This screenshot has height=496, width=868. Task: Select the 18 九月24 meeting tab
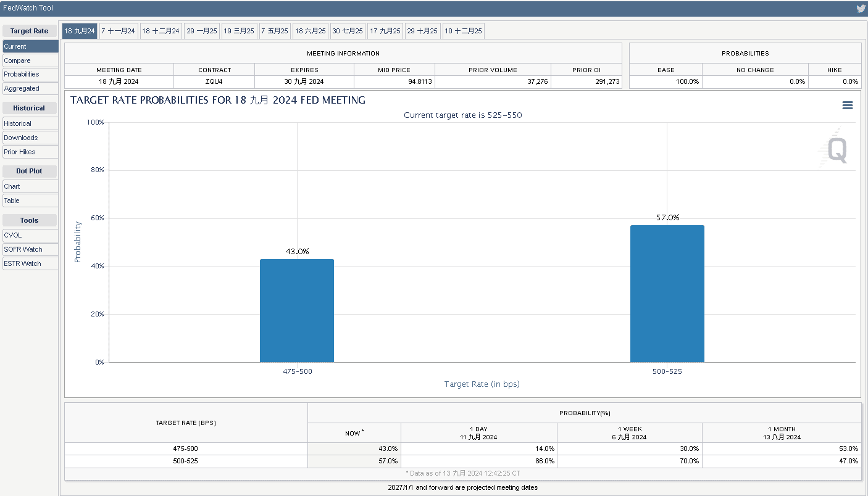point(80,31)
